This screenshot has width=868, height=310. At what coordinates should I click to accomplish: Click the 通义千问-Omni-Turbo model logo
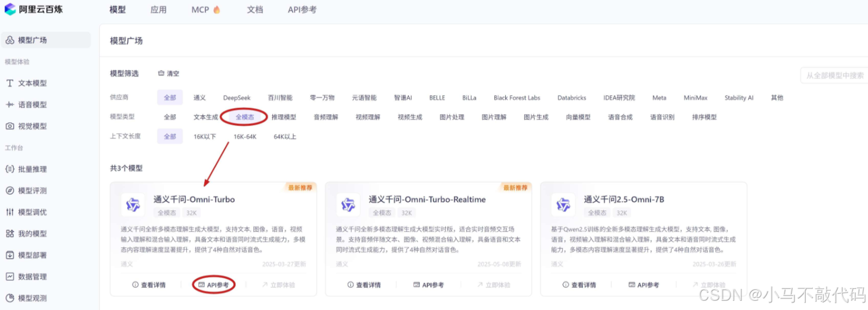coord(133,205)
